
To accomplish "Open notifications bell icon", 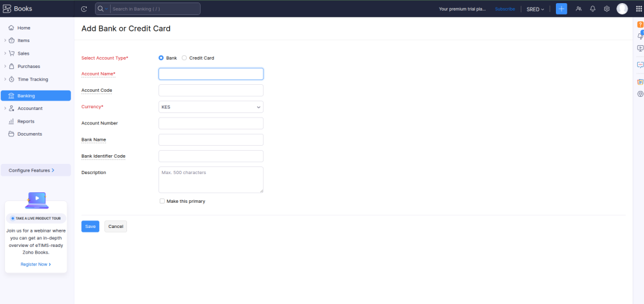I will pyautogui.click(x=592, y=9).
